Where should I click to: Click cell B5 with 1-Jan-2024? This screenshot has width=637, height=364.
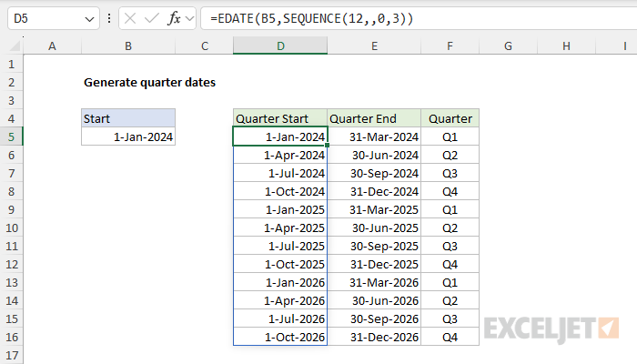pyautogui.click(x=128, y=136)
